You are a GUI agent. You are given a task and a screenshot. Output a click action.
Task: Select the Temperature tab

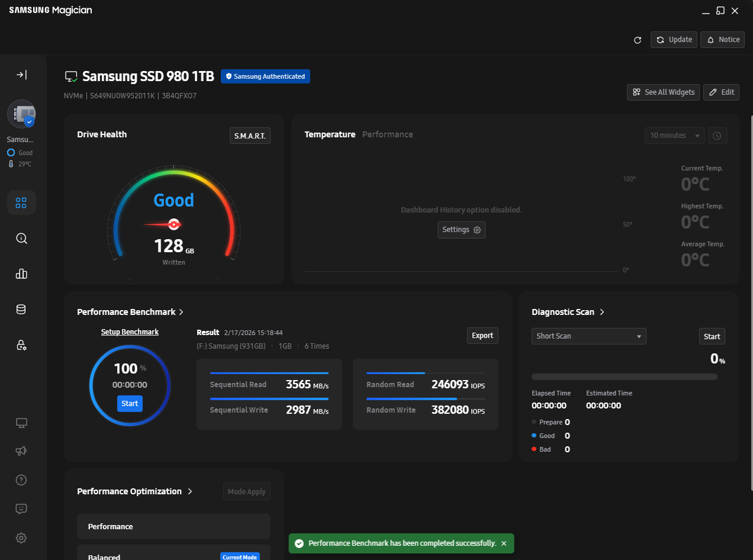pyautogui.click(x=330, y=134)
